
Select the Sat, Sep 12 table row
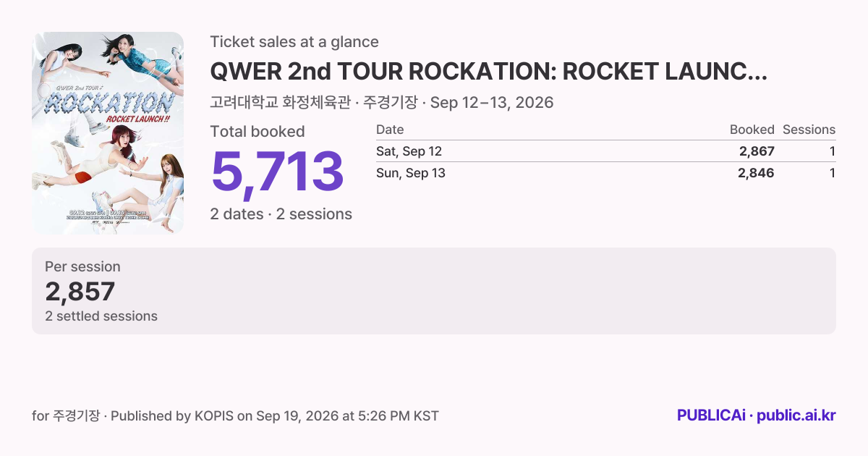coord(605,151)
